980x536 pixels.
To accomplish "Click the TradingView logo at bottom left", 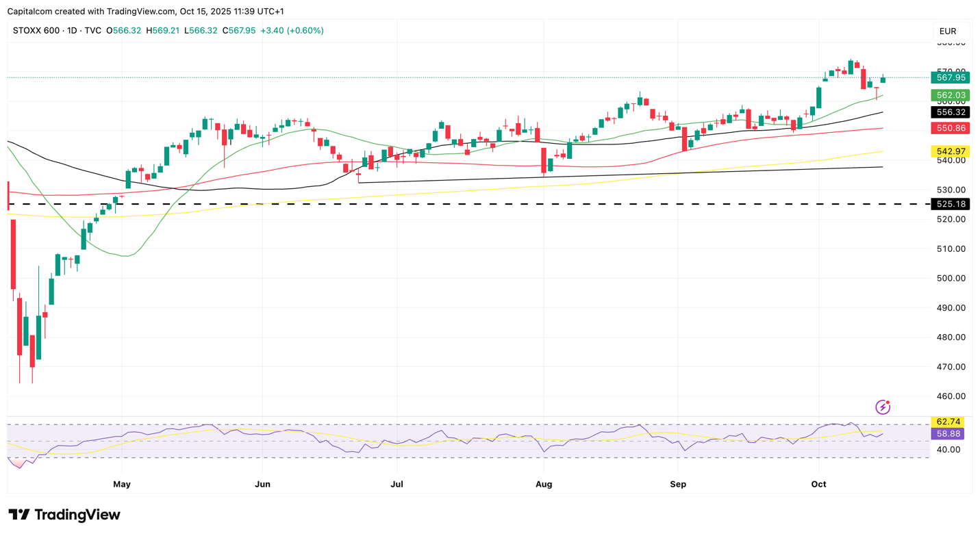I will click(x=64, y=515).
